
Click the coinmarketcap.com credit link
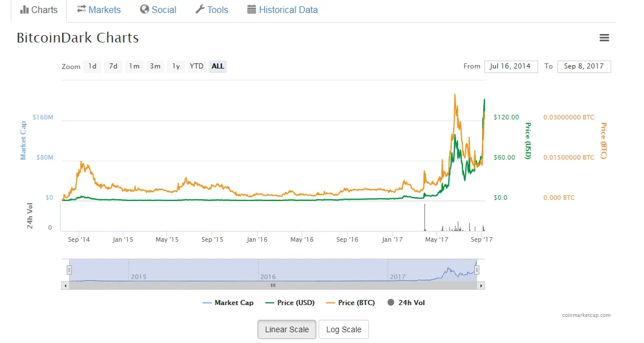click(586, 315)
